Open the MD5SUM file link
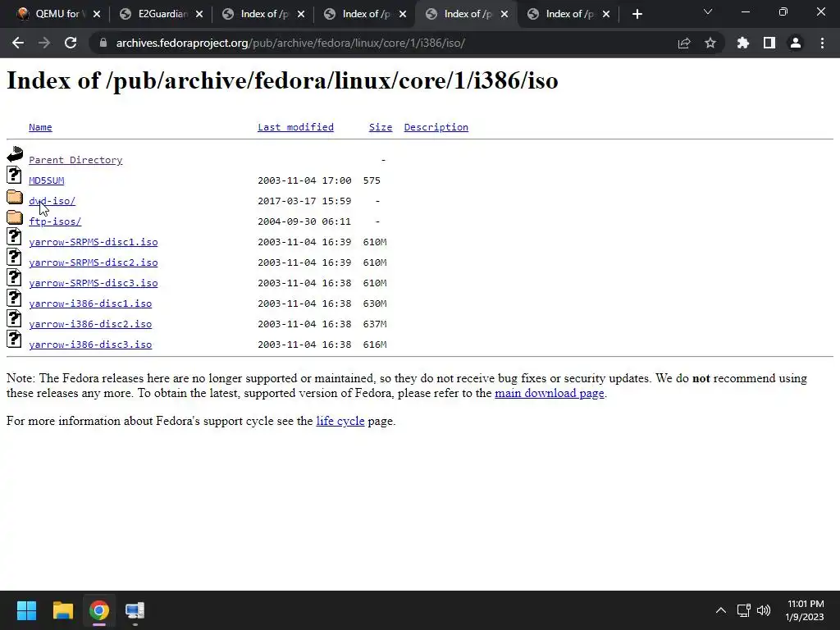840x630 pixels. (x=47, y=180)
